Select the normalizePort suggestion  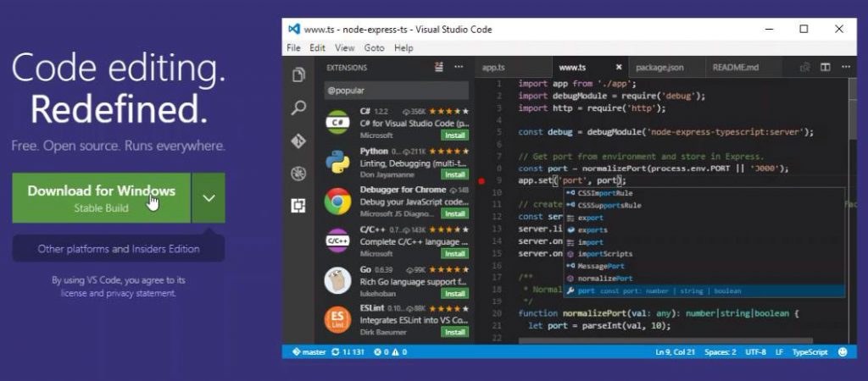(x=704, y=279)
